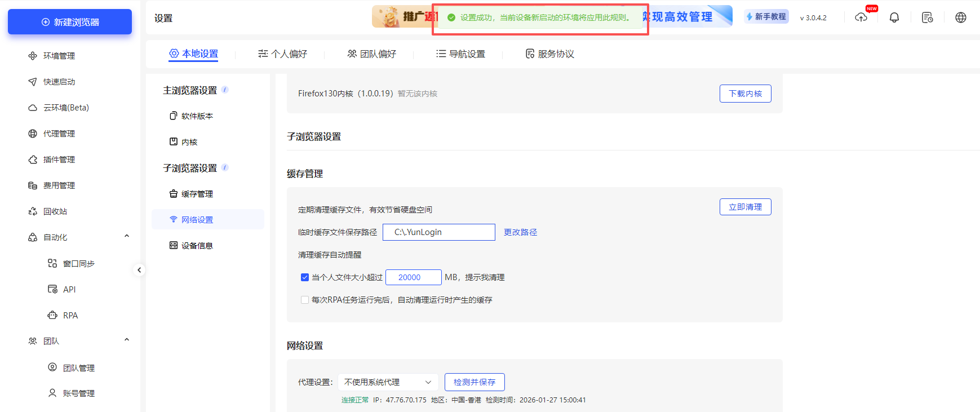Click the 窗口同步 icon
This screenshot has width=980, height=412.
tap(52, 263)
